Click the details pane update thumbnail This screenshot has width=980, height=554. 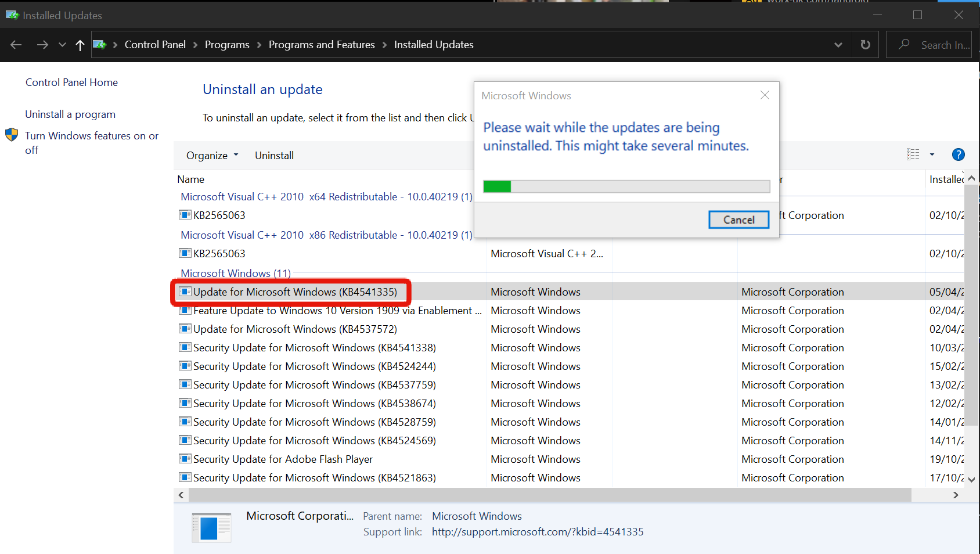click(211, 528)
